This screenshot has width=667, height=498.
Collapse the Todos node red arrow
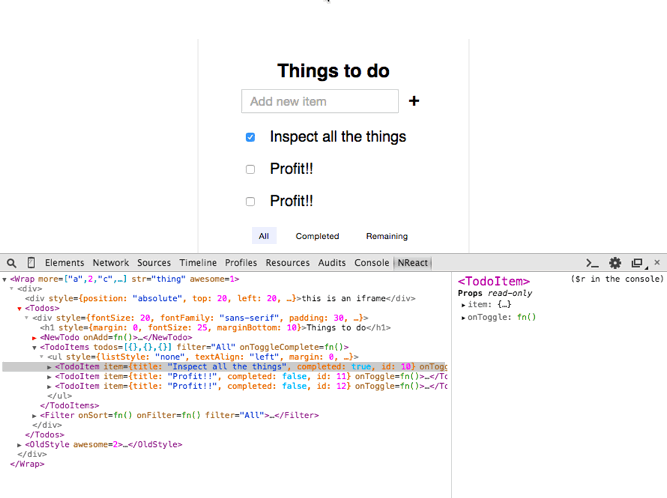(19, 308)
